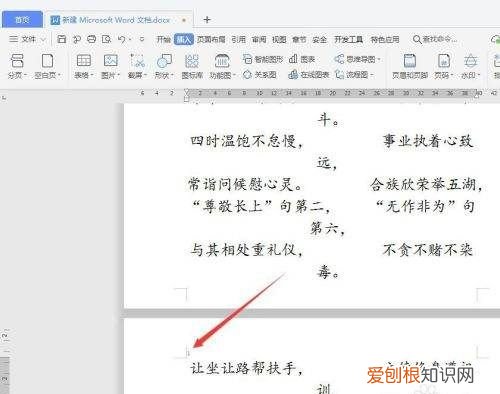Add a new document tab with plus
Screen dimensions: 500x394
pos(207,20)
